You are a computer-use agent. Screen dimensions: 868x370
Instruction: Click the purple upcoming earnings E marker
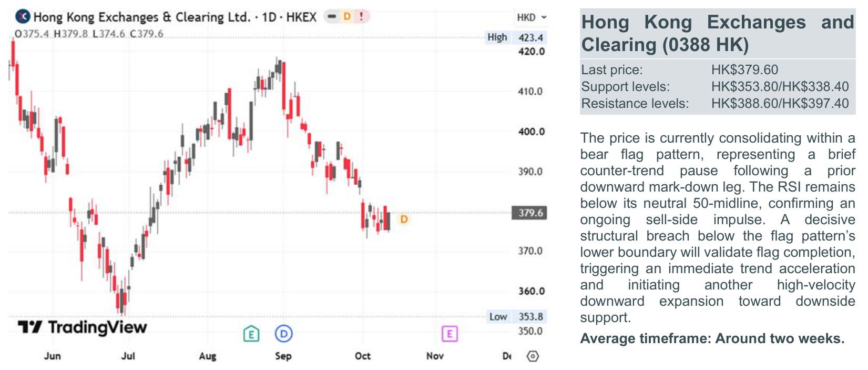coord(450,334)
